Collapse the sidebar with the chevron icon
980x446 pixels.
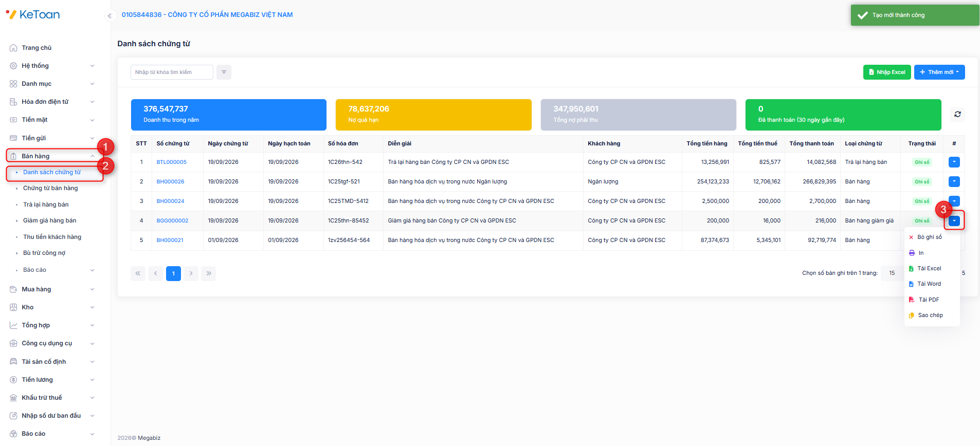click(110, 15)
